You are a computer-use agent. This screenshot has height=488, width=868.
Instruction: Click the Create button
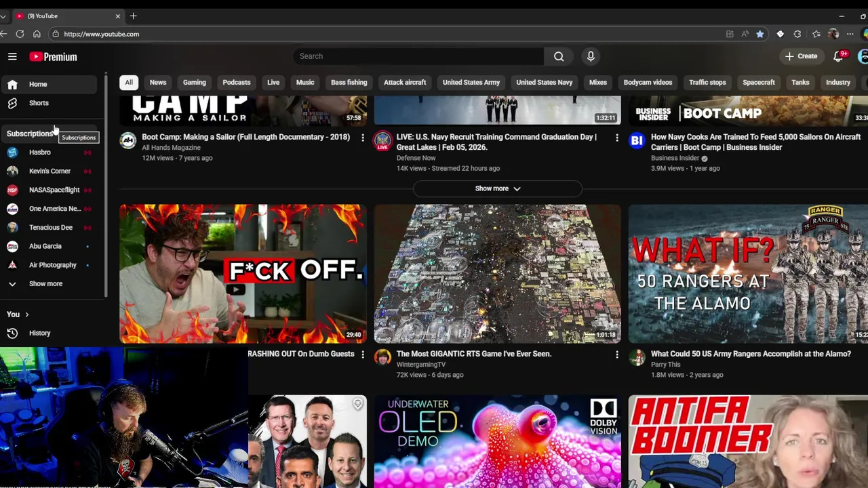801,56
